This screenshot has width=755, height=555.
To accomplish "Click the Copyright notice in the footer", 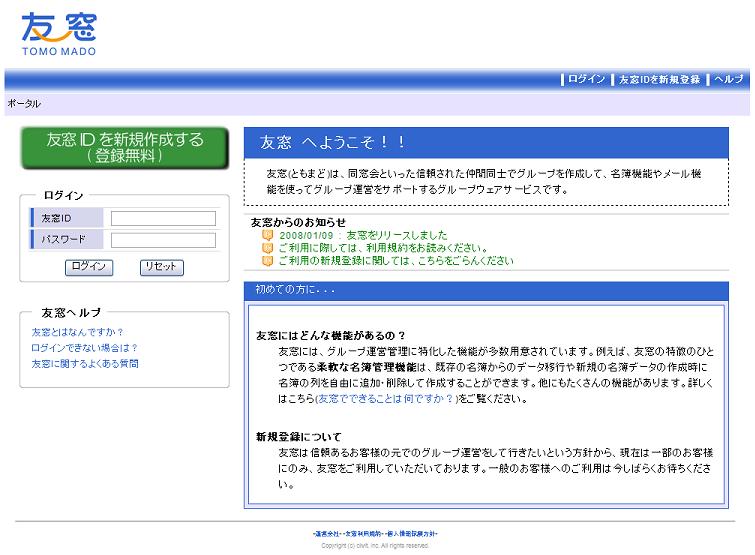I will coord(375,546).
